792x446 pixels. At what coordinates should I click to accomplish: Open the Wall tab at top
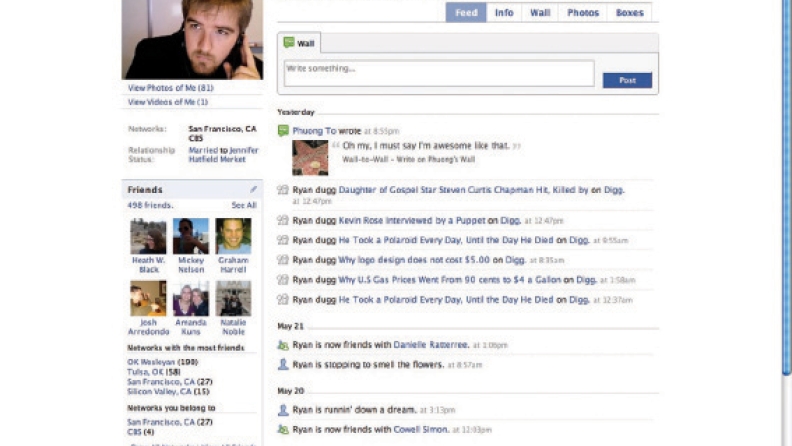click(539, 13)
